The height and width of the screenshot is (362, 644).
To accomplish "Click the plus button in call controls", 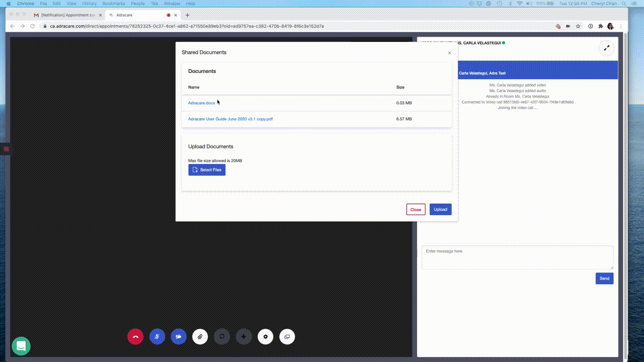I will coord(244,336).
